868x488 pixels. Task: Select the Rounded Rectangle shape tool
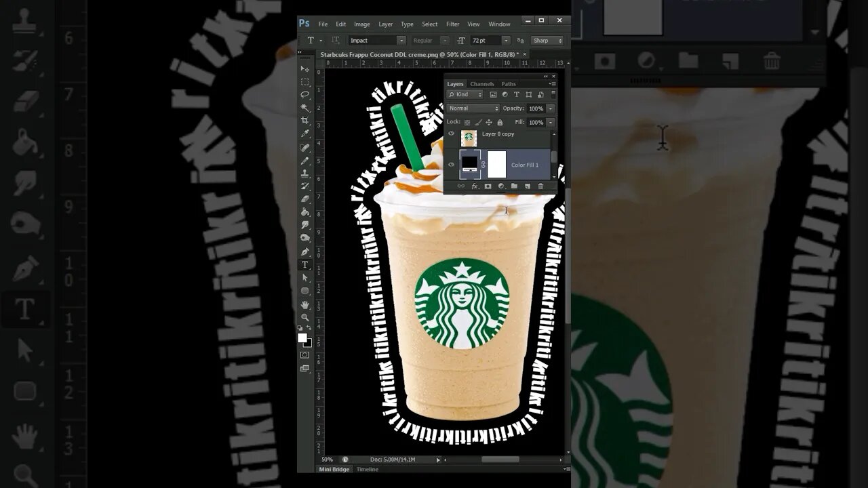click(305, 290)
